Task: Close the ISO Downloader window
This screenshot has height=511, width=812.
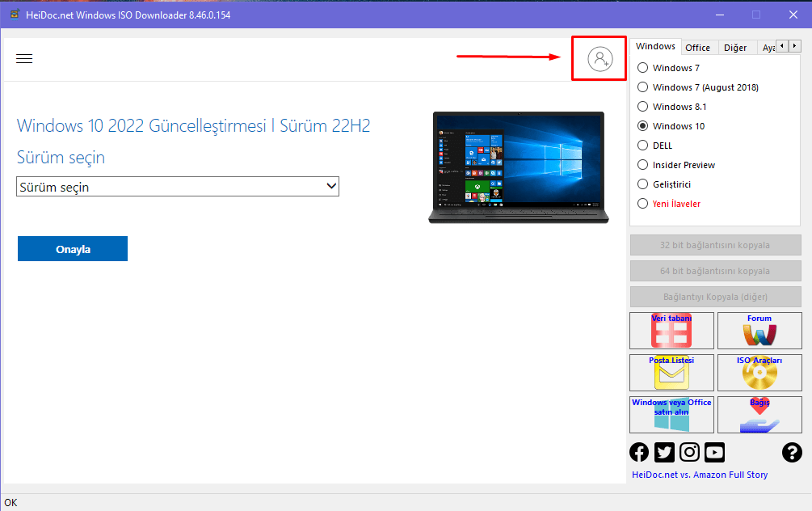Action: 793,15
